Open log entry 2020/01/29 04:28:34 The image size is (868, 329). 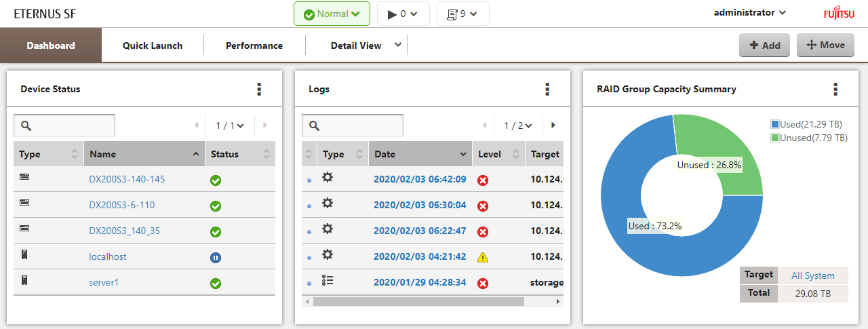point(420,282)
